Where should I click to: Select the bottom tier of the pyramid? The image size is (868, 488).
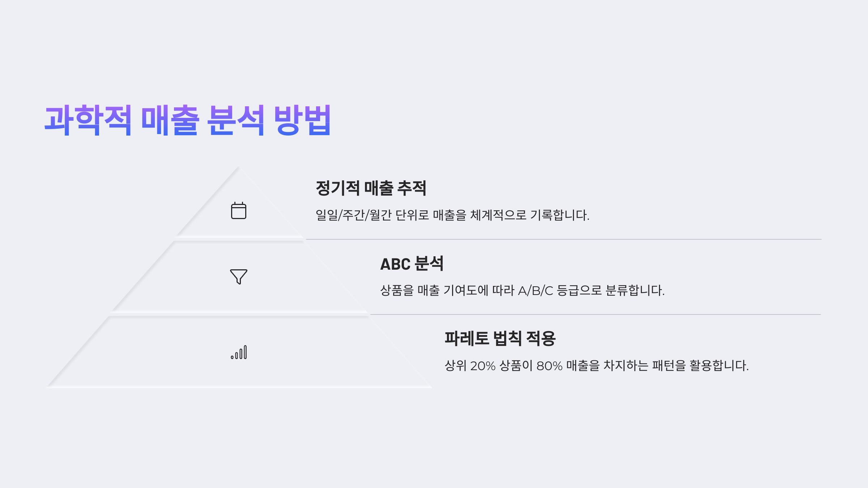tap(239, 352)
